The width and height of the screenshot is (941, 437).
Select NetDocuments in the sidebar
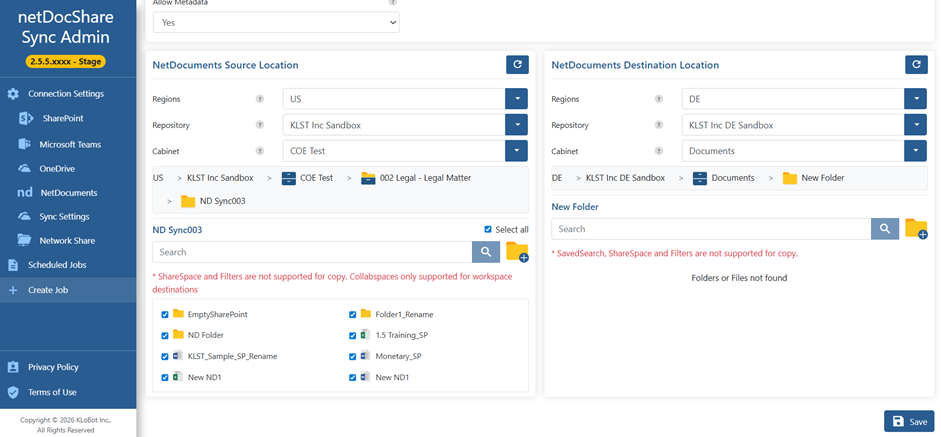68,193
